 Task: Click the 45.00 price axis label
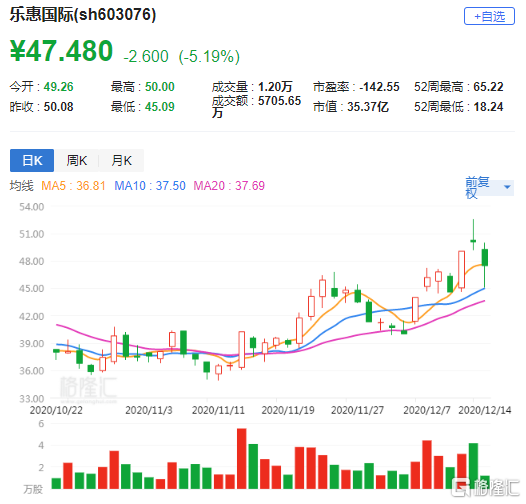click(x=32, y=288)
